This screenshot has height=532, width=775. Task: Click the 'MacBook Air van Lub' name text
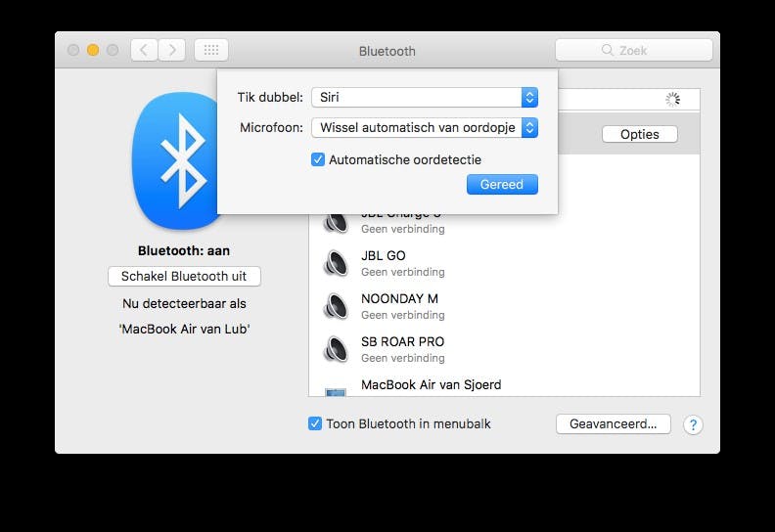coord(184,329)
